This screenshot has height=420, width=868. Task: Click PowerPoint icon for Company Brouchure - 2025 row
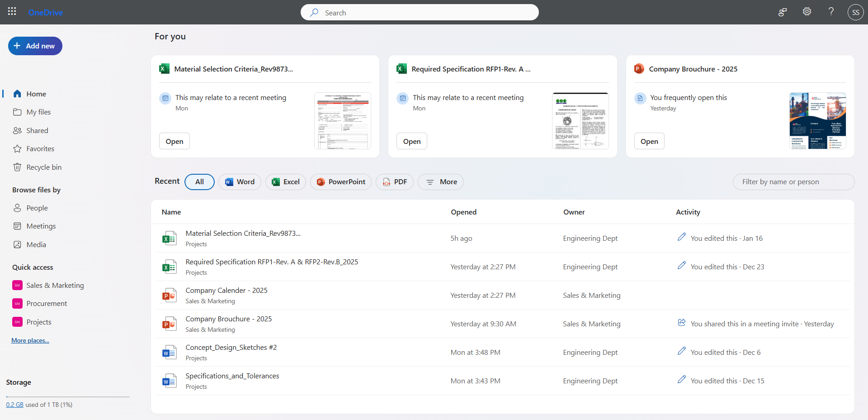click(x=170, y=324)
